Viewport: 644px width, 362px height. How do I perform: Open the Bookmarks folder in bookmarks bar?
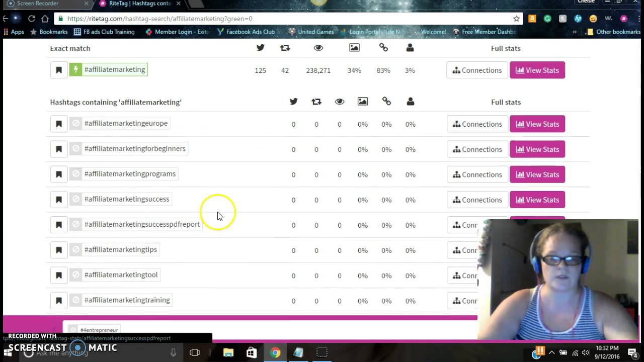pyautogui.click(x=49, y=32)
